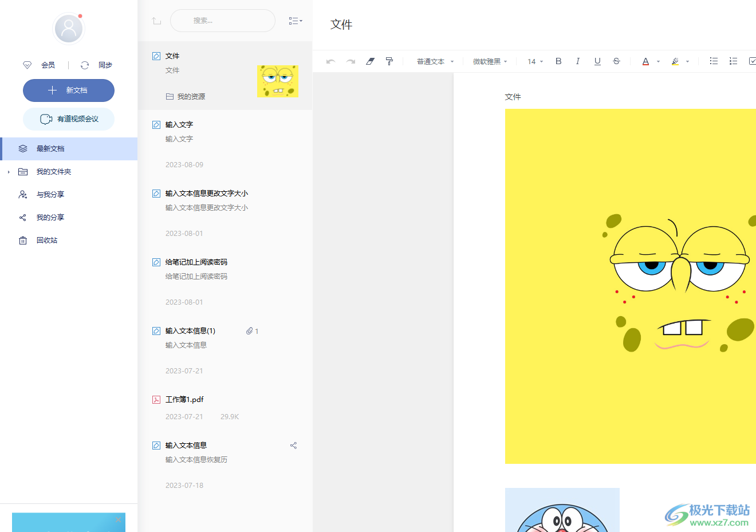Click the camera icon in 有道视频会议
Viewport: 756px width, 532px height.
(x=46, y=119)
